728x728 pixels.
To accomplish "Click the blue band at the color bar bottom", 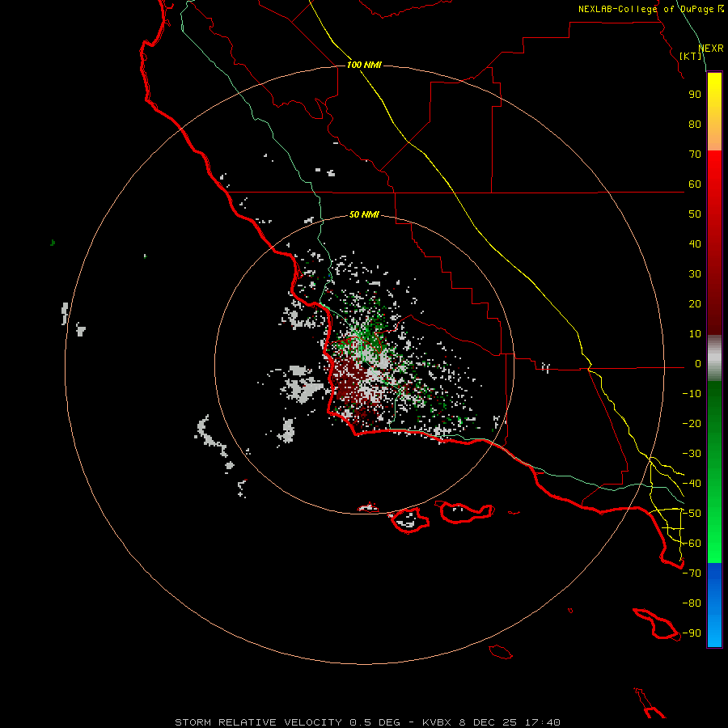I will pyautogui.click(x=714, y=605).
